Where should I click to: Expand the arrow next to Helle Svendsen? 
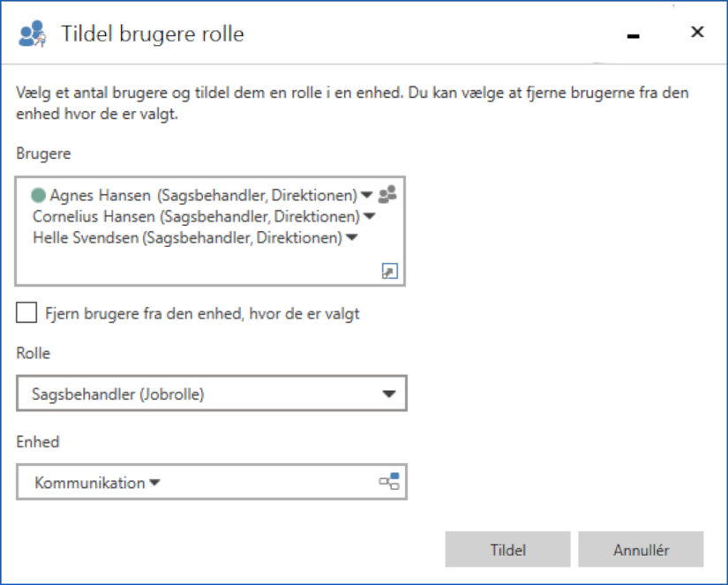(x=351, y=238)
